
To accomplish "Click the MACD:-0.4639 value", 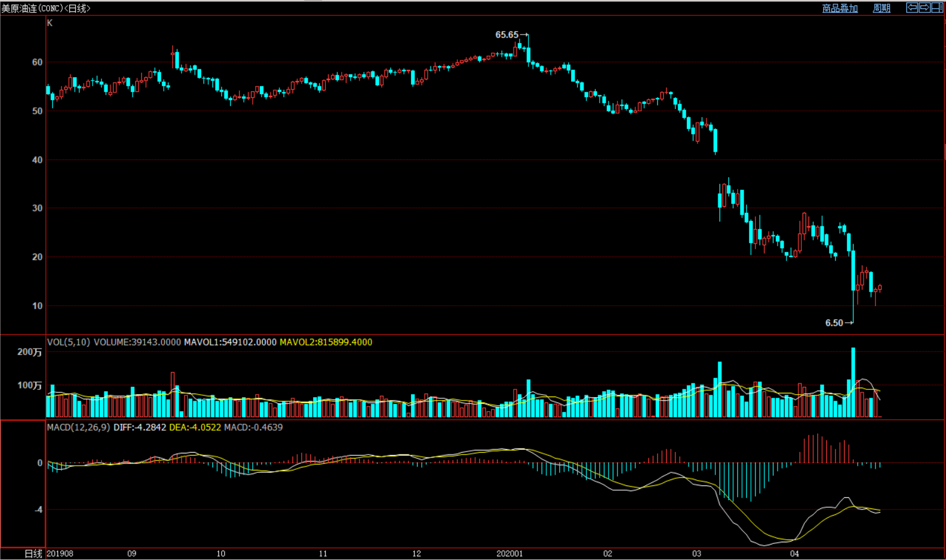I will 253,427.
